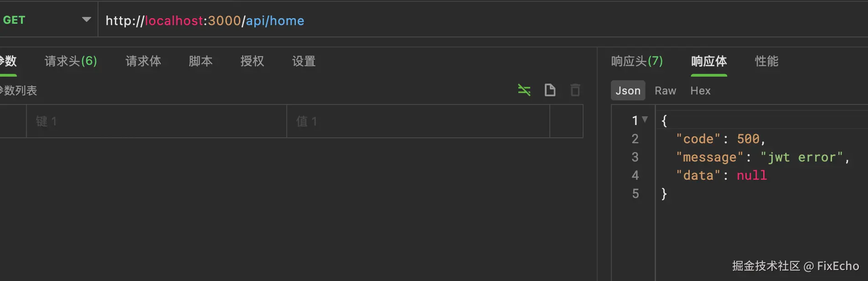Image resolution: width=868 pixels, height=281 pixels.
Task: Click the URL address field
Action: (x=410, y=21)
